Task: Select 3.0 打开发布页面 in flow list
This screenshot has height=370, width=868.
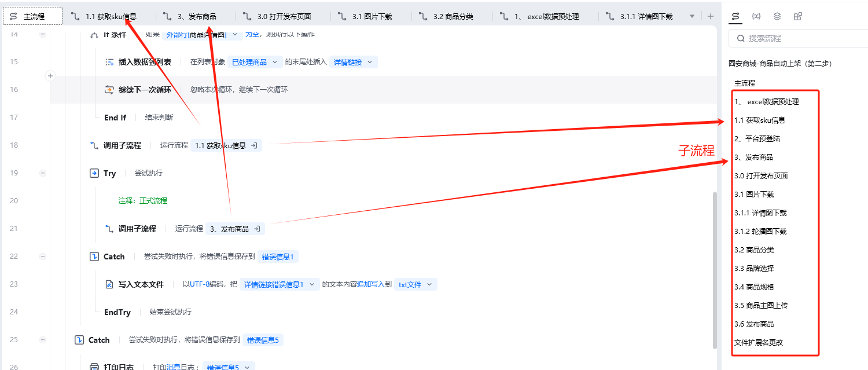Action: click(761, 175)
